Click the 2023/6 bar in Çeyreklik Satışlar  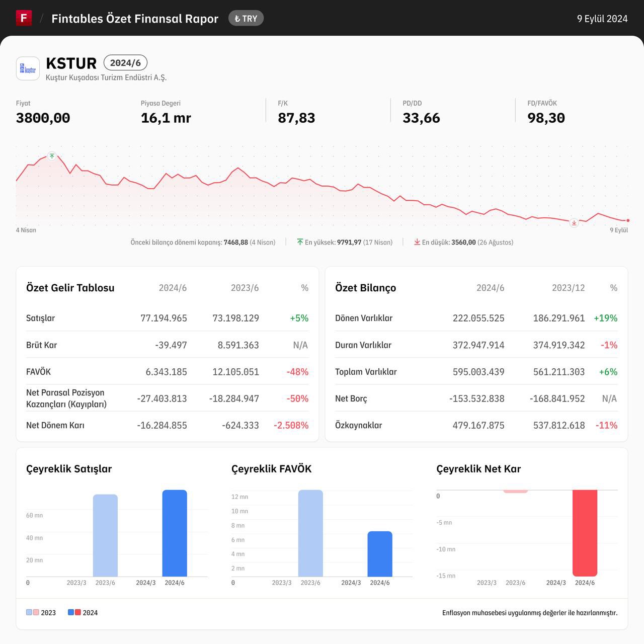coord(105,535)
